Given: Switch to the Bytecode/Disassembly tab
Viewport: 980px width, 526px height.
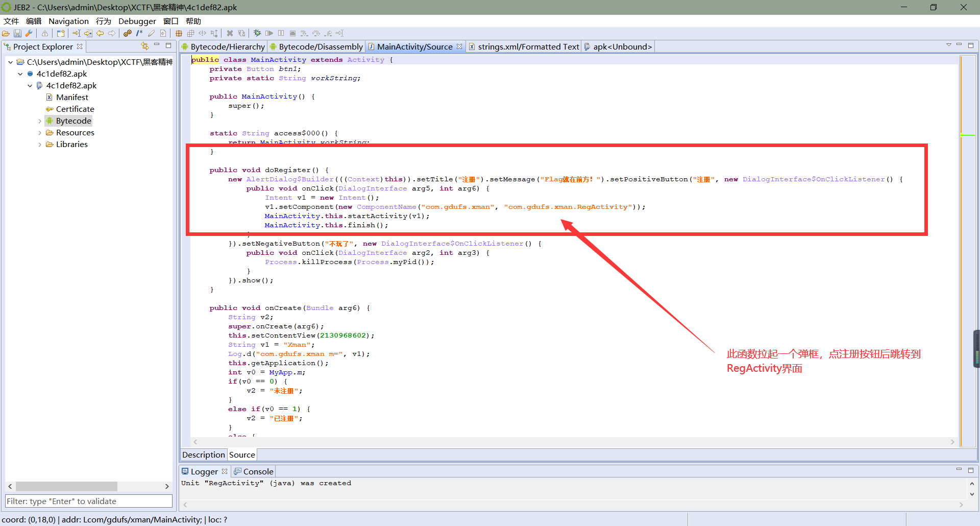Looking at the screenshot, I should tap(316, 46).
